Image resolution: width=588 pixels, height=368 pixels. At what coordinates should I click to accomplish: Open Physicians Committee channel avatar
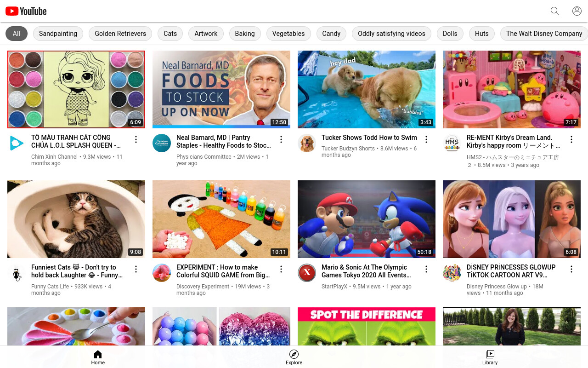(x=162, y=143)
